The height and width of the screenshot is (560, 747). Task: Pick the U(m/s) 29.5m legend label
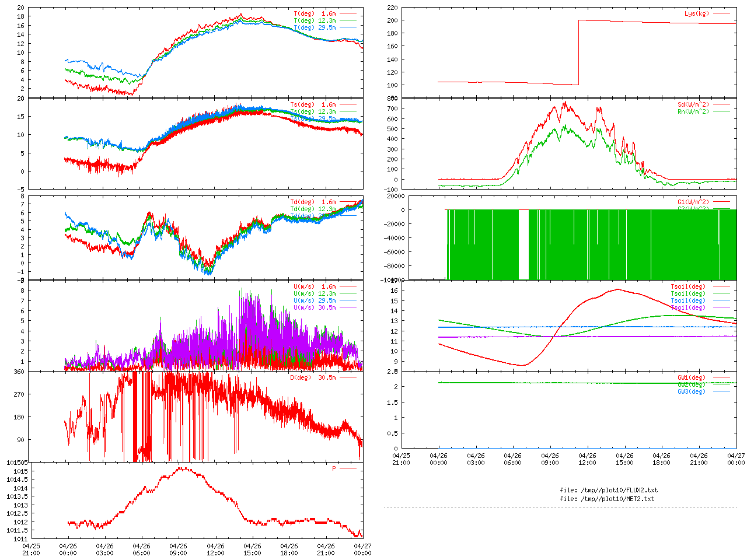[x=315, y=301]
